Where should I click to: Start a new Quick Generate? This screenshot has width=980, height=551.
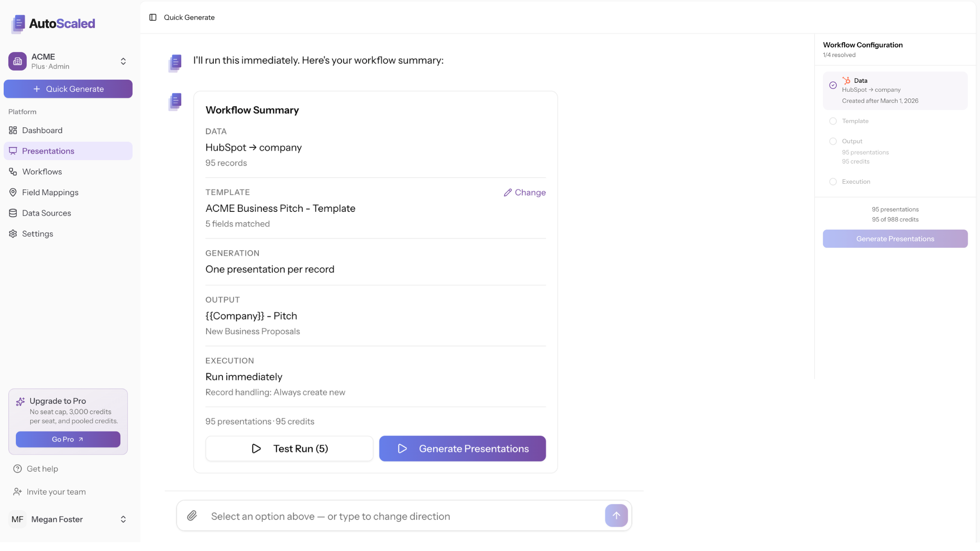pos(68,89)
